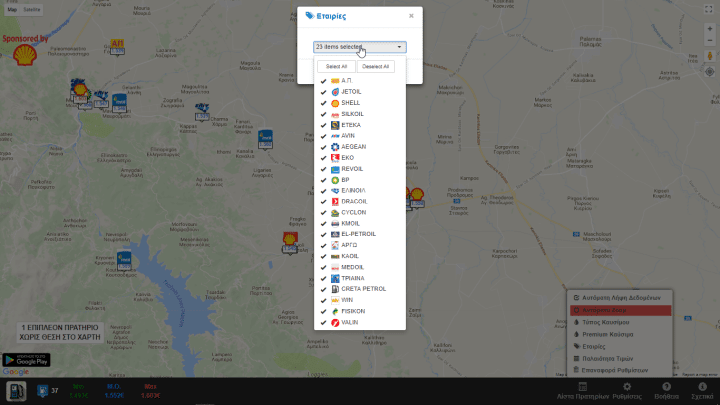Open the 23 items selected dropdown
This screenshot has width=720, height=405.
(x=360, y=47)
